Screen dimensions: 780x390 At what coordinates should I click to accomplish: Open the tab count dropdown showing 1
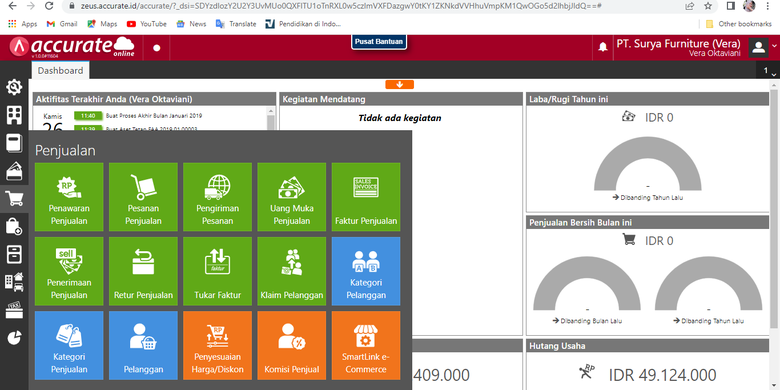pyautogui.click(x=769, y=71)
